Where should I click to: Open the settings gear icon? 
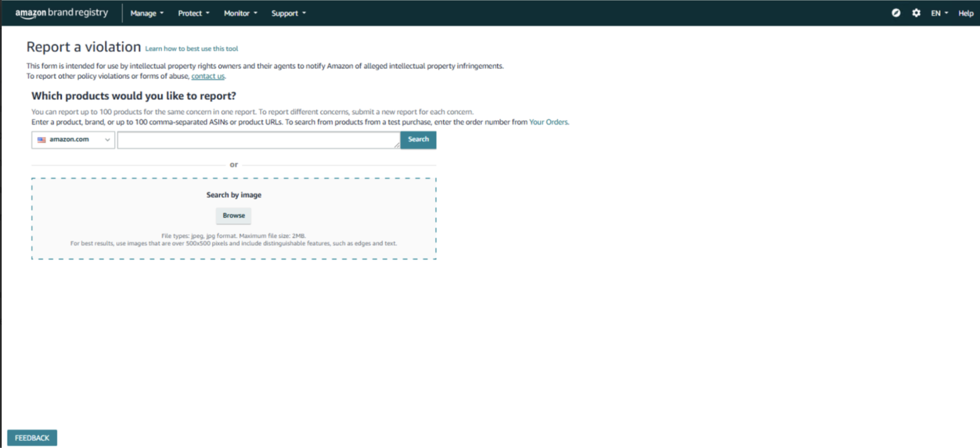pyautogui.click(x=916, y=13)
